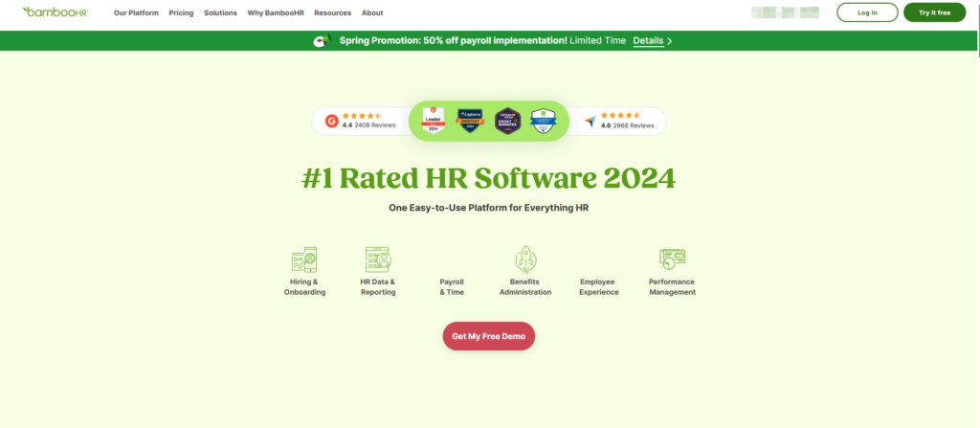Expand the Our Platform menu

pos(135,13)
